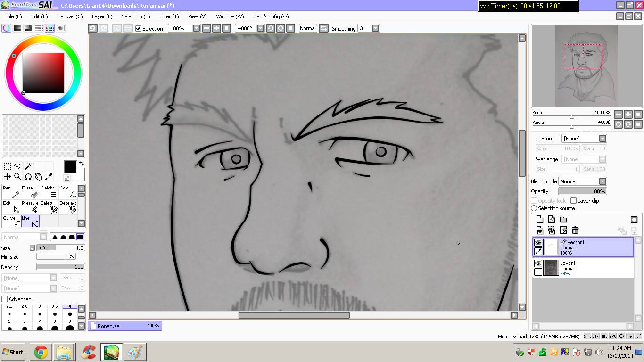
Task: Toggle the HSV slider panel
Action: [28, 28]
